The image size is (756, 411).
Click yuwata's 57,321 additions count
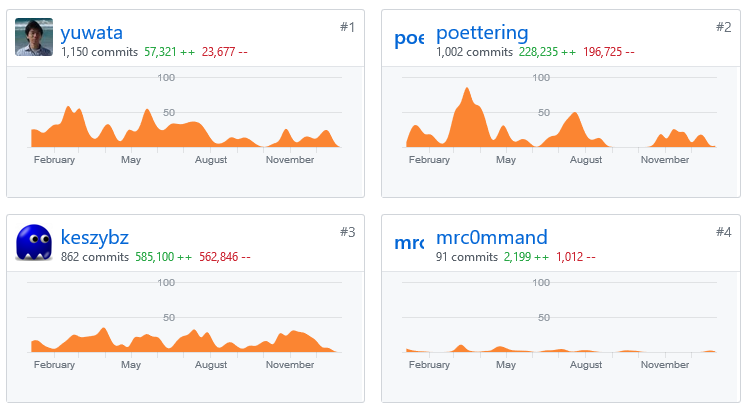click(169, 52)
